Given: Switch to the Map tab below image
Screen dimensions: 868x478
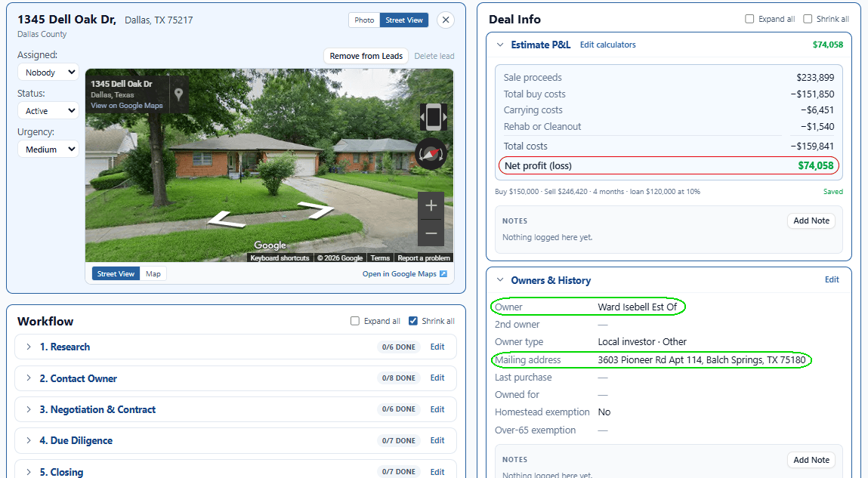Looking at the screenshot, I should tap(153, 274).
